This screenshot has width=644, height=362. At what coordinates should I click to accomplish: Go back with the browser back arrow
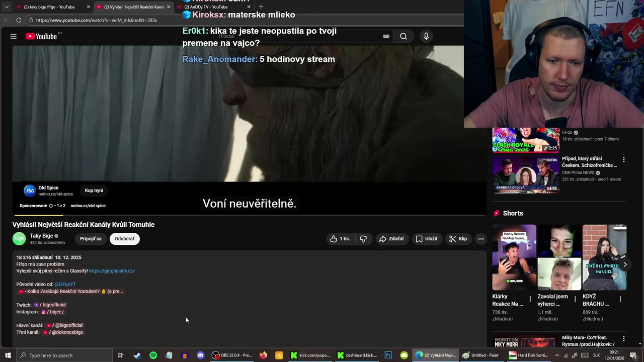[7, 20]
